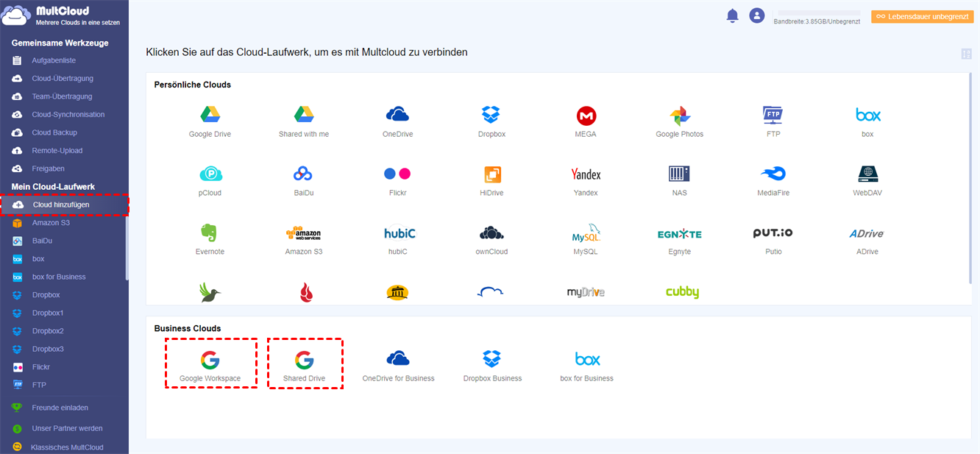Select the Google Photos icon
Image resolution: width=980 pixels, height=454 pixels.
(x=680, y=116)
